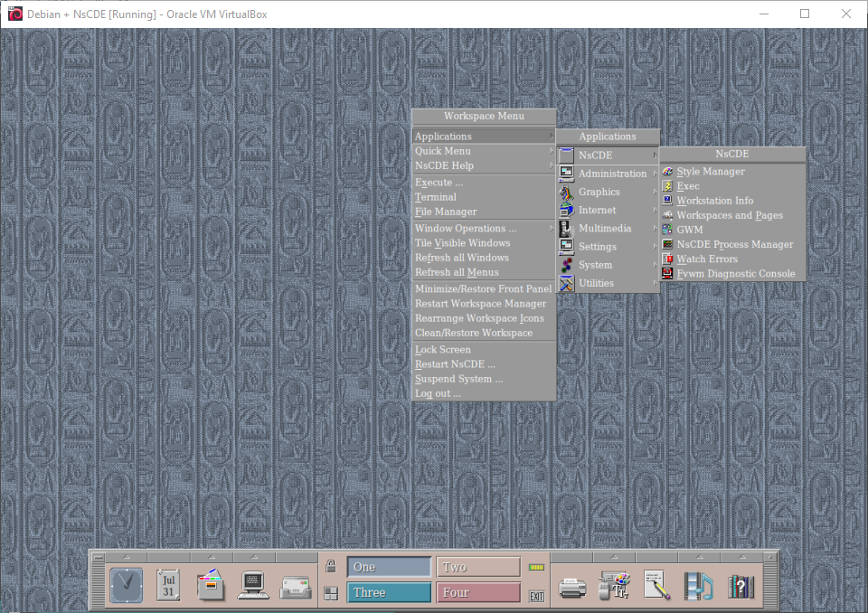
Task: Choose Fvwm Diagnostic Console entry
Action: pyautogui.click(x=735, y=273)
